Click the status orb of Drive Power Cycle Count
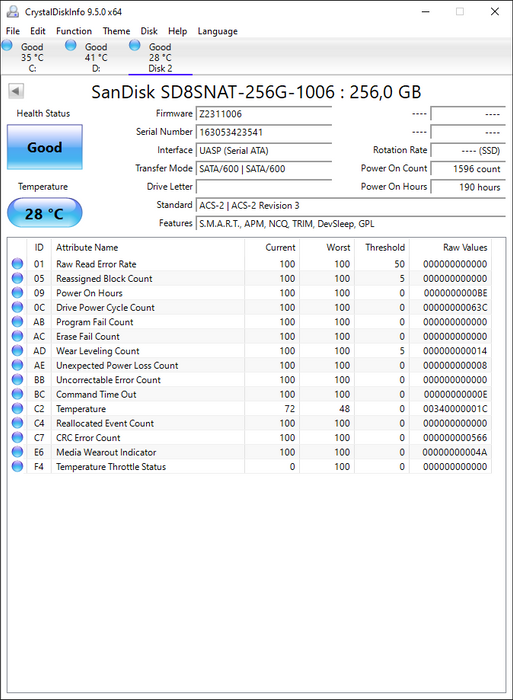 [x=17, y=307]
